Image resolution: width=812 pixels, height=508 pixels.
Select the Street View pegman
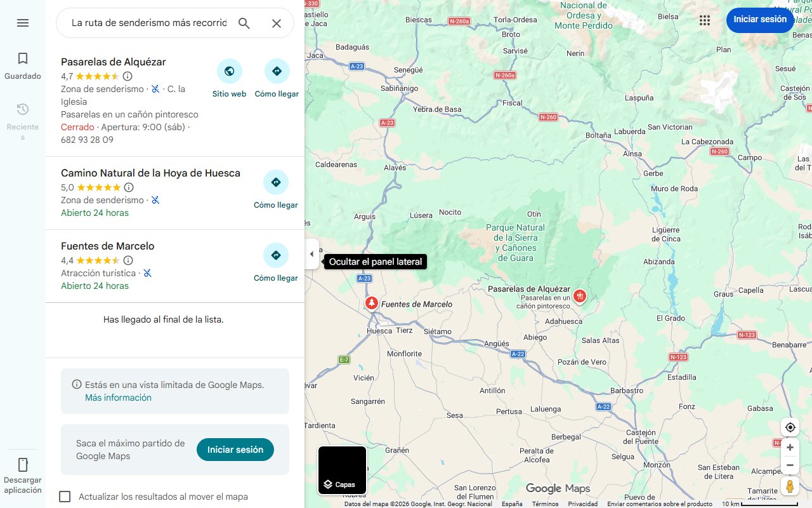click(790, 486)
